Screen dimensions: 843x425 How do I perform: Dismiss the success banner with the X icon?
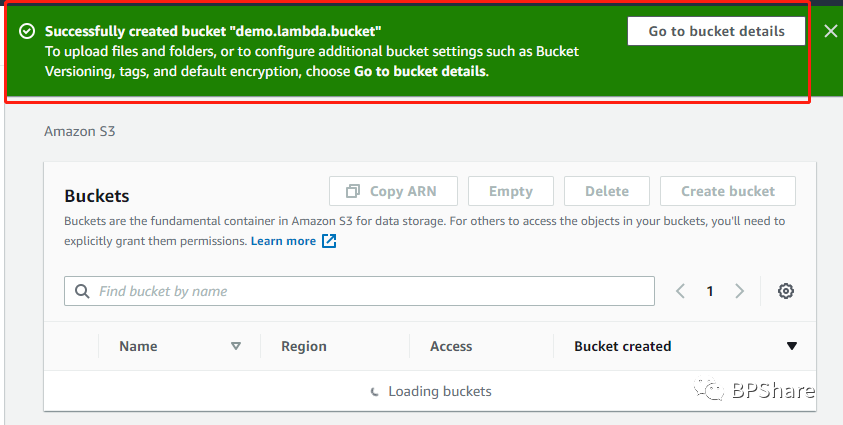pos(830,31)
